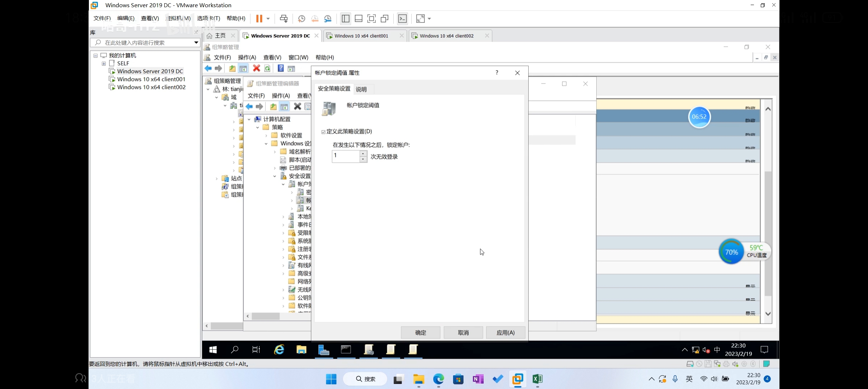
Task: Click the stretch guest display icon
Action: coord(420,19)
